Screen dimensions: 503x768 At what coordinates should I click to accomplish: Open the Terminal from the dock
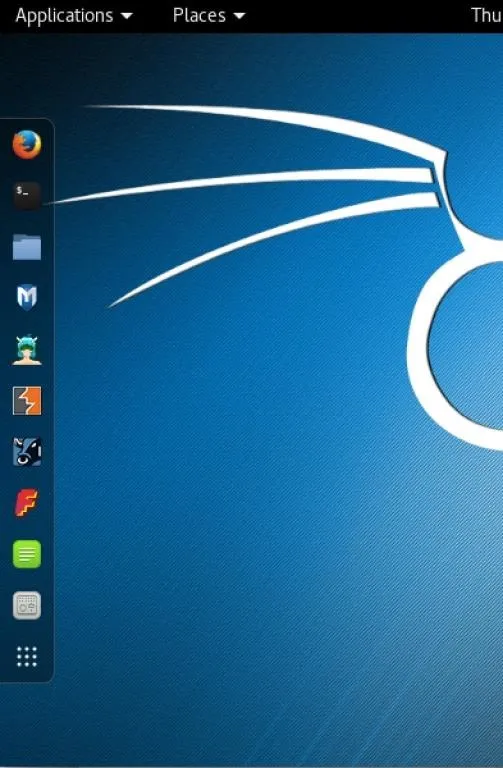(x=26, y=195)
